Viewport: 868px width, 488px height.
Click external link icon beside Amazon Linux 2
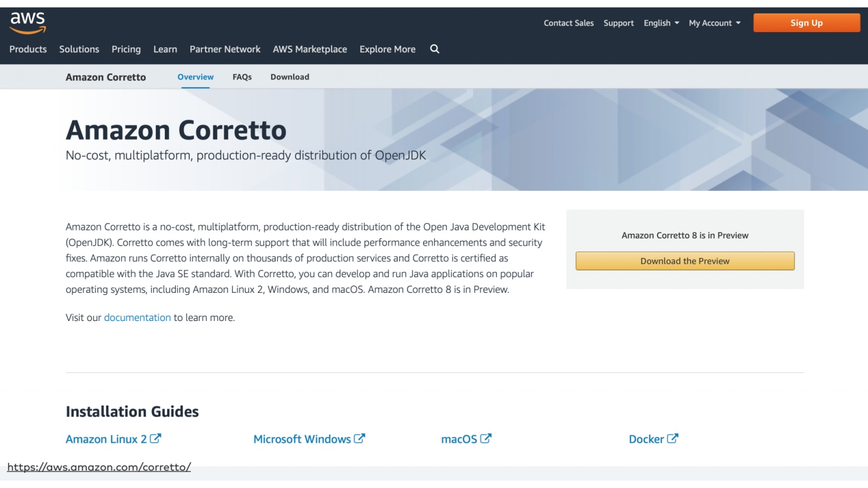coord(155,438)
